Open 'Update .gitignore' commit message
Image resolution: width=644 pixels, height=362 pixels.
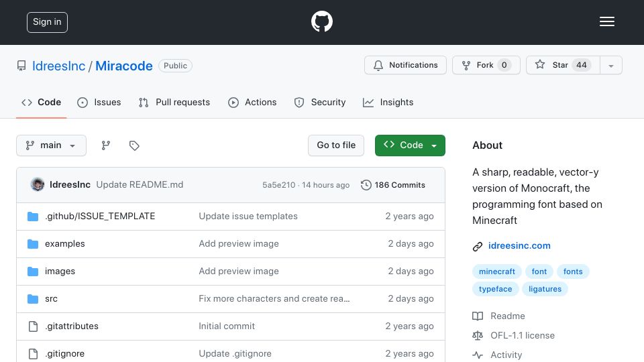tap(235, 354)
